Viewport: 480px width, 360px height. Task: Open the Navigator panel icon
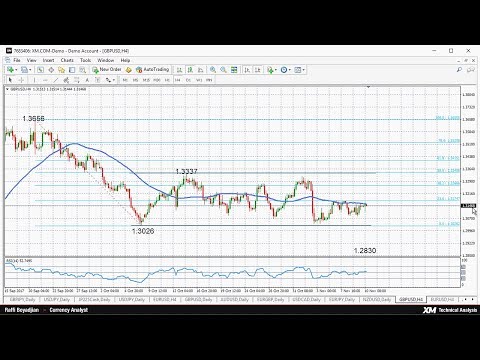(x=61, y=70)
